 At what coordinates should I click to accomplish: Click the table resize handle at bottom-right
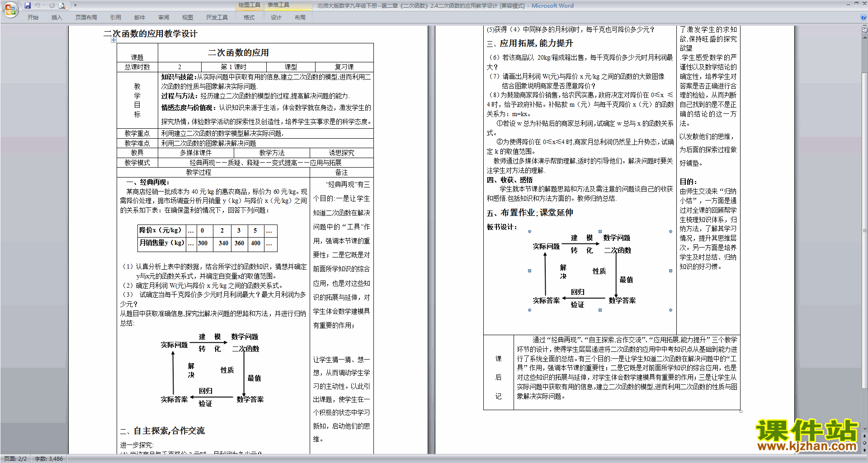[741, 411]
